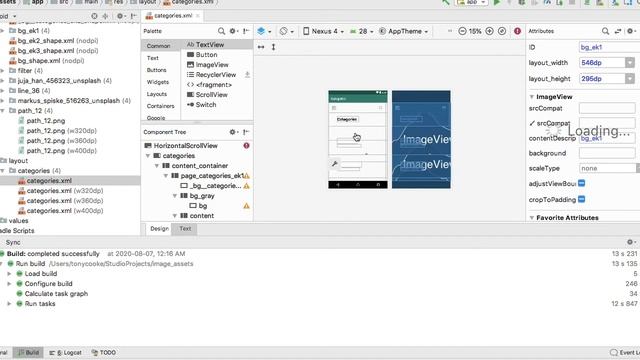Viewport: 640px width, 360px height.
Task: Click warning triangle beside bg component
Action: coord(247,206)
